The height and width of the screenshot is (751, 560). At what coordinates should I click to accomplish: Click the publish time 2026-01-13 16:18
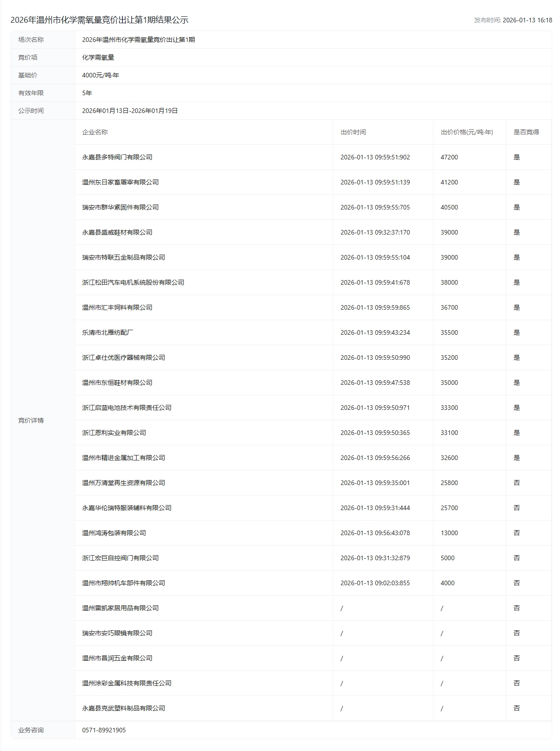(x=527, y=20)
